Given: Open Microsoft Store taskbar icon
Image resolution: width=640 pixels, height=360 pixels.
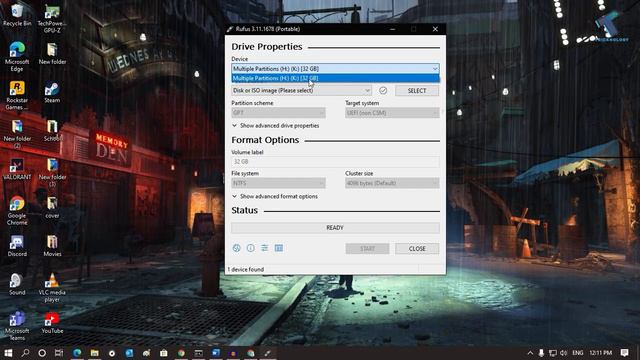Looking at the screenshot, I should (x=164, y=353).
